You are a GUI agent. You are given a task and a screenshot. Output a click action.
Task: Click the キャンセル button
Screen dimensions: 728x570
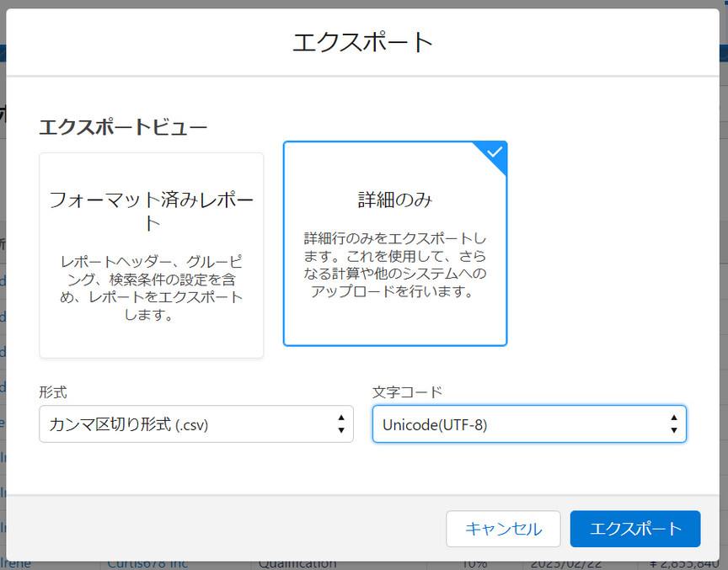pos(503,529)
